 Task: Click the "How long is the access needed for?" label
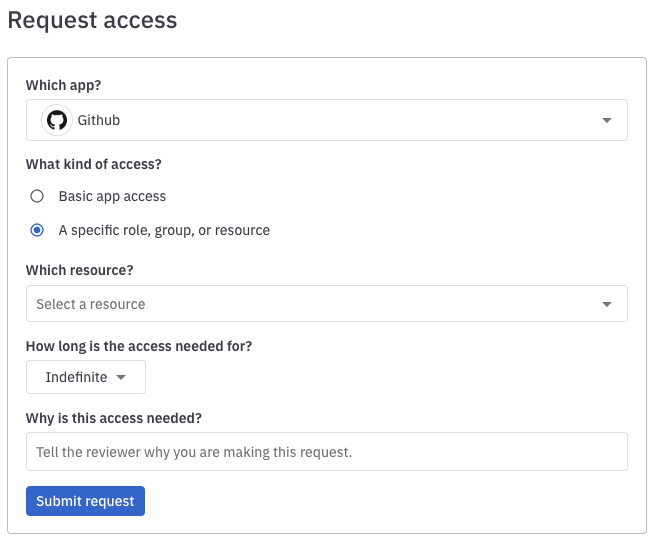pyautogui.click(x=139, y=346)
